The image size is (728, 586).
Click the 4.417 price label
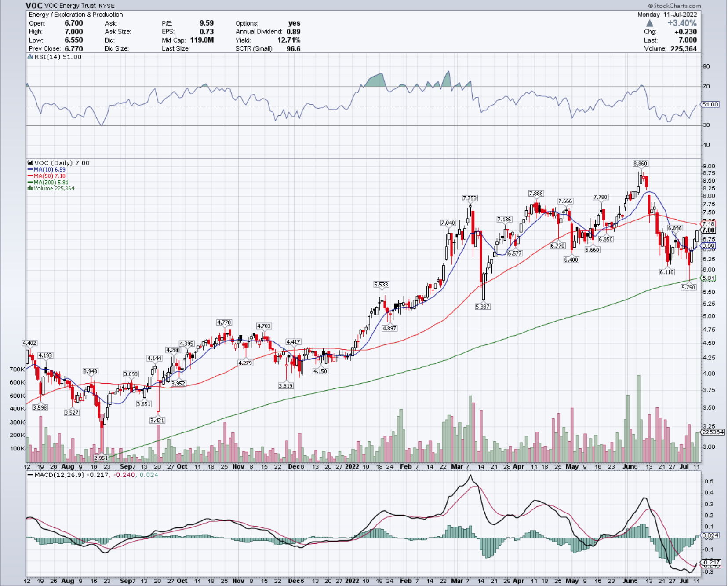pyautogui.click(x=293, y=342)
